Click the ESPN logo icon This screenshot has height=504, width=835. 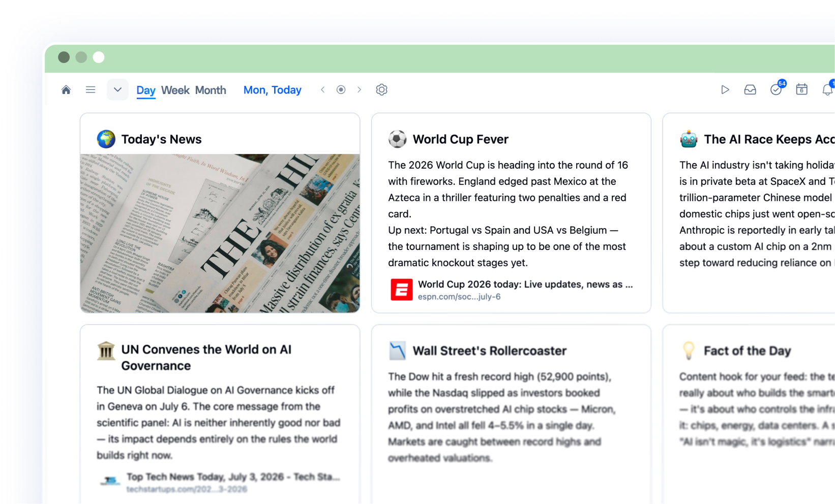(401, 290)
